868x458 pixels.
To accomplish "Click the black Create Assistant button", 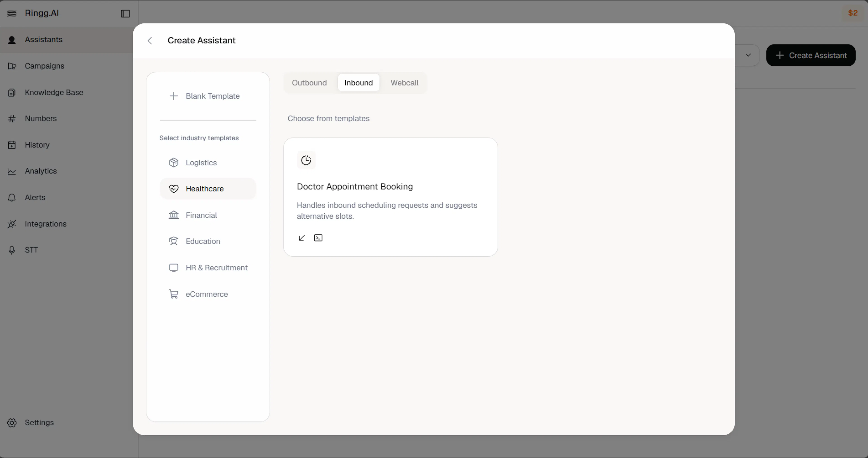I will 811,56.
